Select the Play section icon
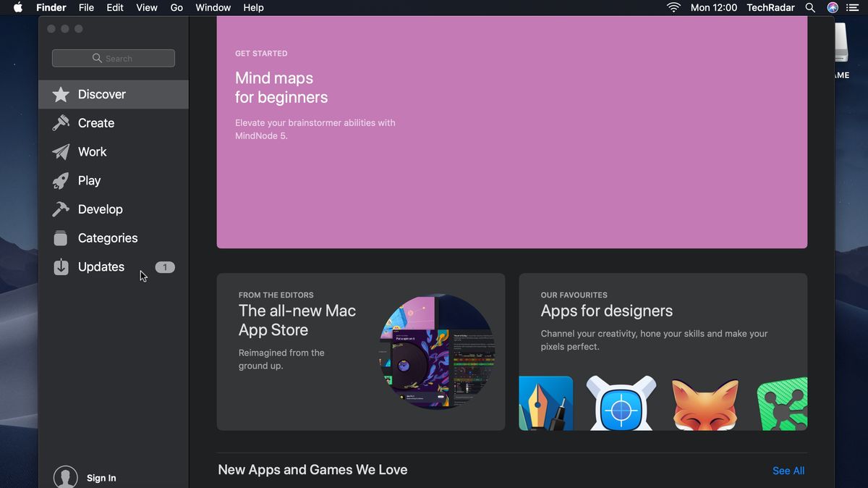868x488 pixels. coord(61,180)
